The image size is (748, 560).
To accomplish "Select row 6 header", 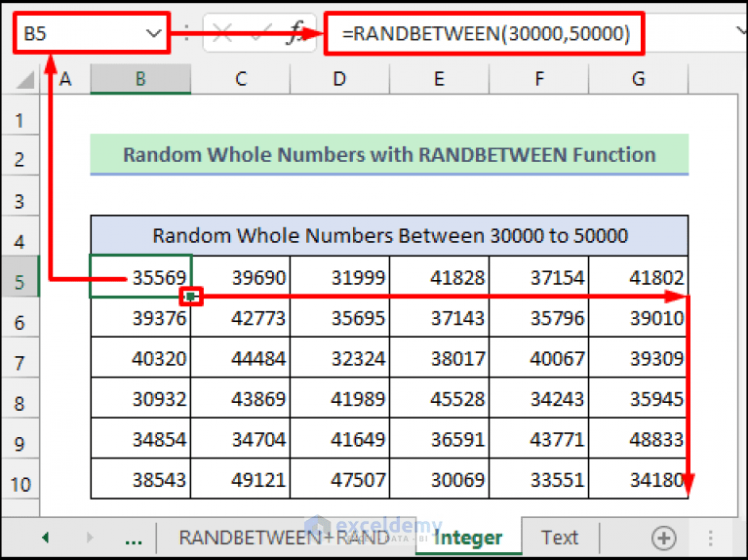I will (x=20, y=317).
